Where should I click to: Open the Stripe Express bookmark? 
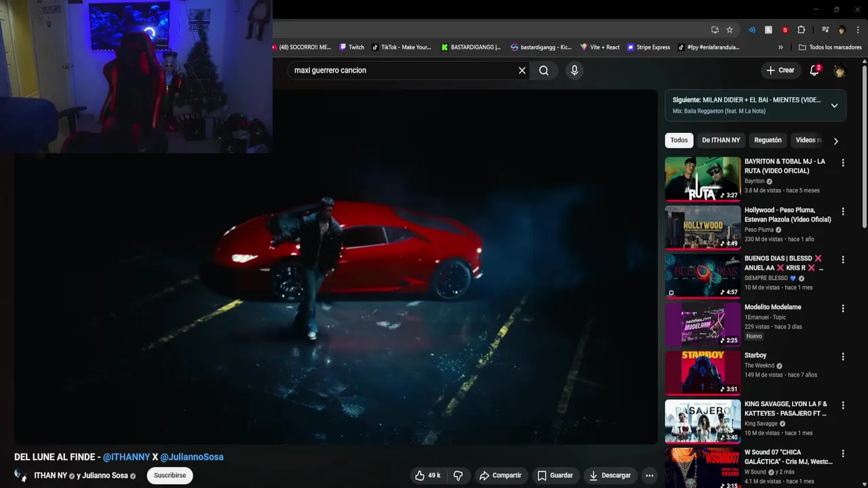pyautogui.click(x=648, y=47)
